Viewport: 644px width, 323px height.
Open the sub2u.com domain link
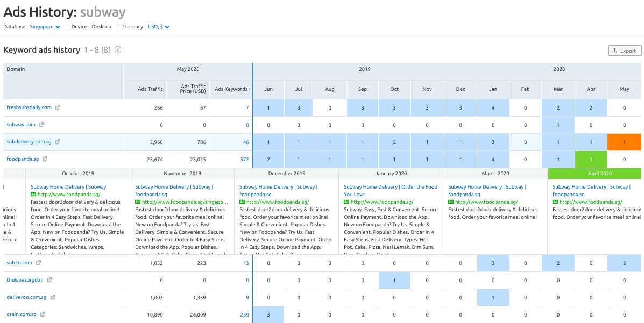pos(19,263)
